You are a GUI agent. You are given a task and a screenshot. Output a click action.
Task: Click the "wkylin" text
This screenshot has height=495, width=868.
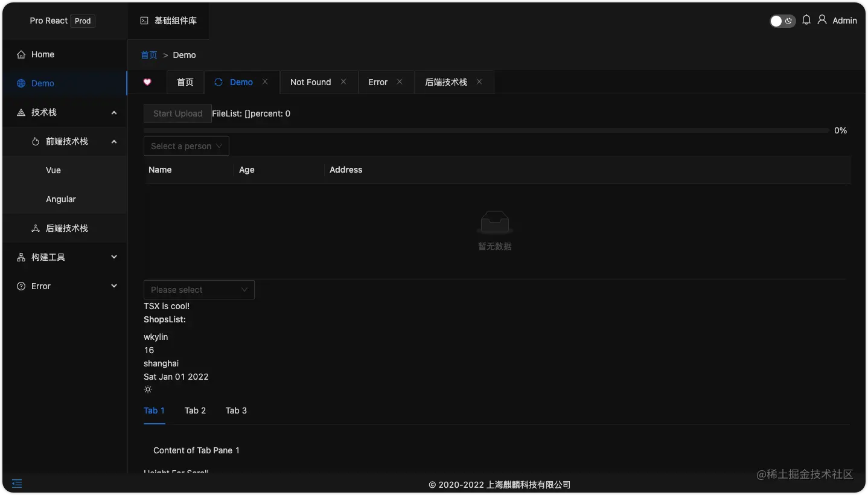156,337
